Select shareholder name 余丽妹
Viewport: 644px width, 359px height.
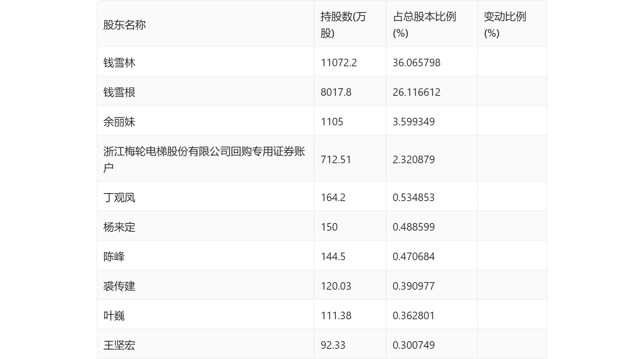119,122
